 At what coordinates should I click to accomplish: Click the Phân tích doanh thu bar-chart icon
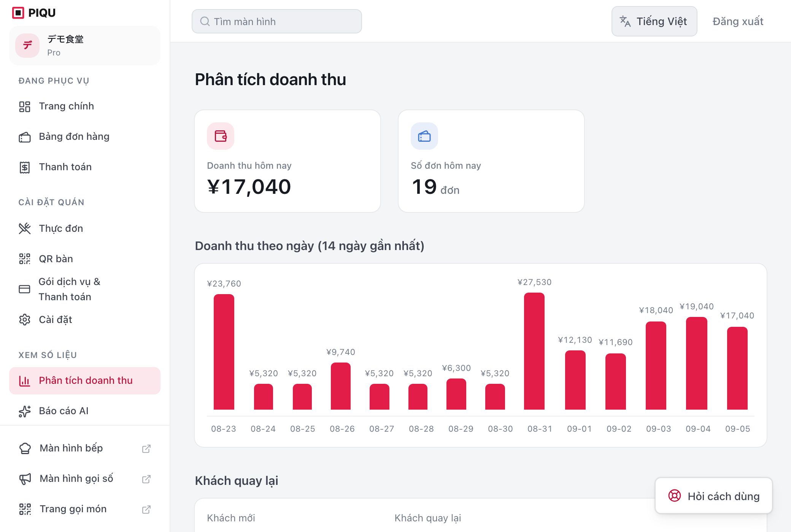[25, 381]
